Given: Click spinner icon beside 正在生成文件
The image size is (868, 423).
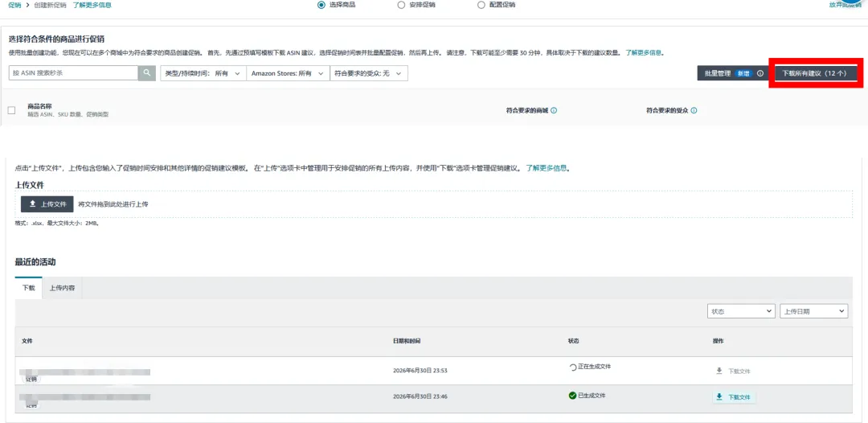Looking at the screenshot, I should click(573, 367).
